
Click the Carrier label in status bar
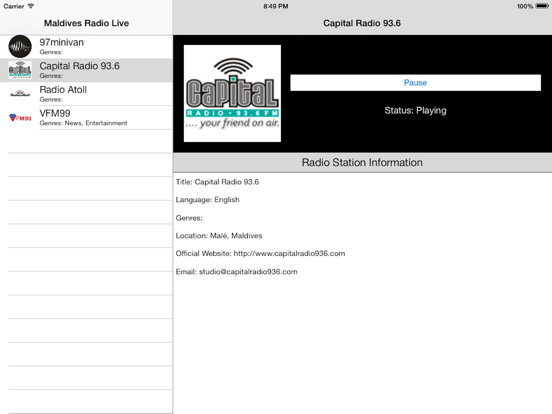tap(14, 6)
